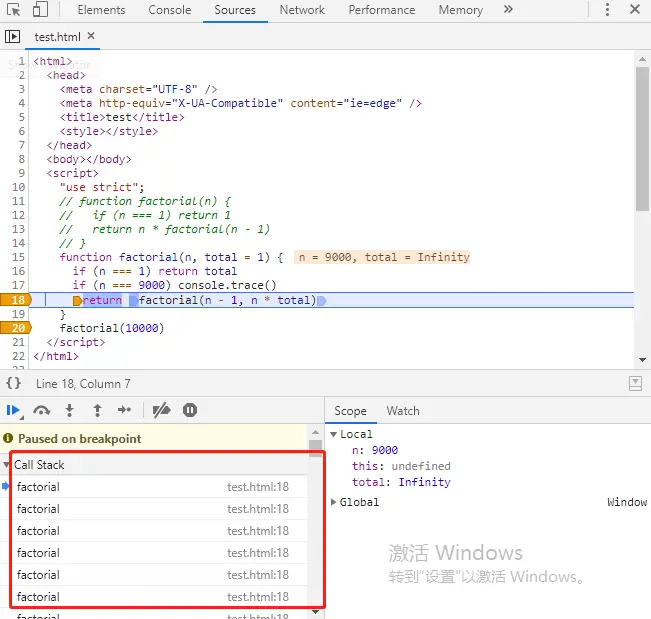Step into the next function call

70,411
